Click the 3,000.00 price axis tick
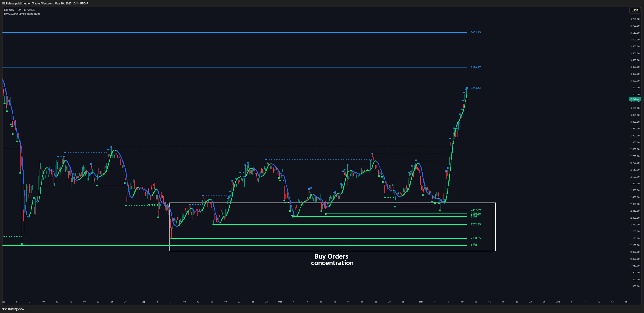The width and height of the screenshot is (644, 313). tap(635, 122)
